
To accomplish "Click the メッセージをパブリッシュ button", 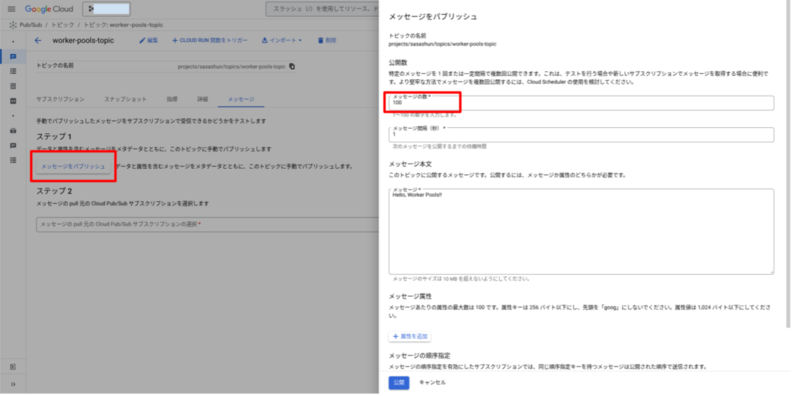I will click(73, 166).
